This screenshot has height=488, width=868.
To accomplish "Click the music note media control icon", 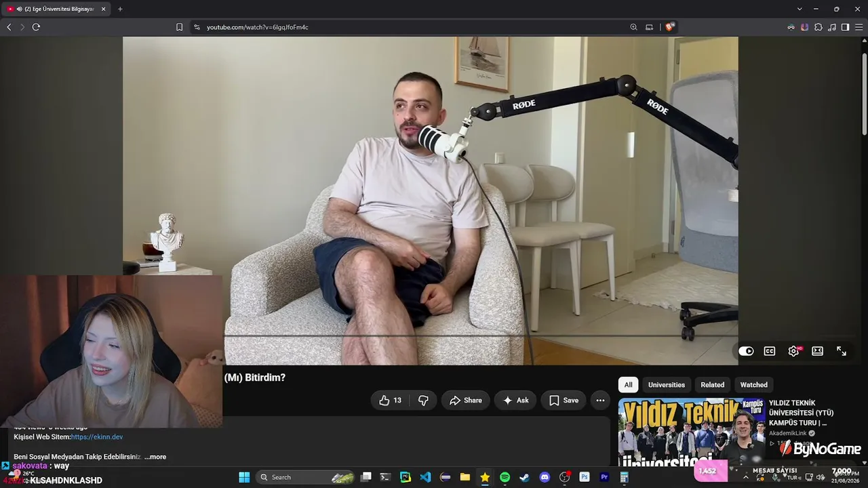I will click(x=832, y=27).
